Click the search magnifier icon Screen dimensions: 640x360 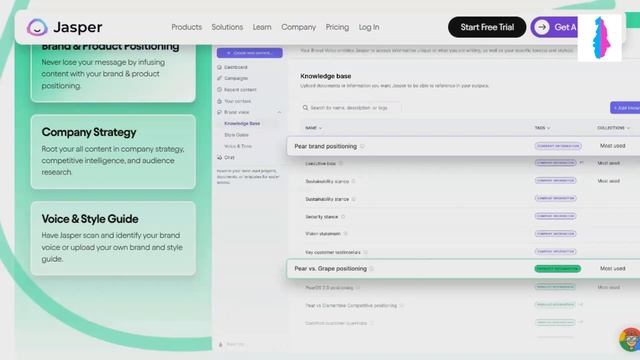pos(305,108)
